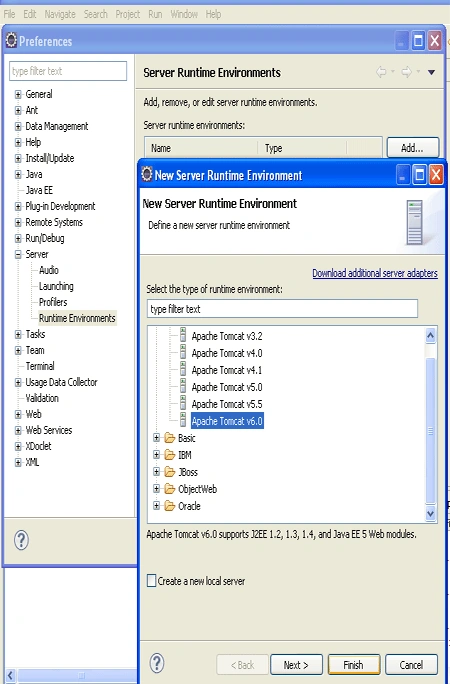This screenshot has width=450, height=684.
Task: Go forward in Preferences page history
Action: 406,72
